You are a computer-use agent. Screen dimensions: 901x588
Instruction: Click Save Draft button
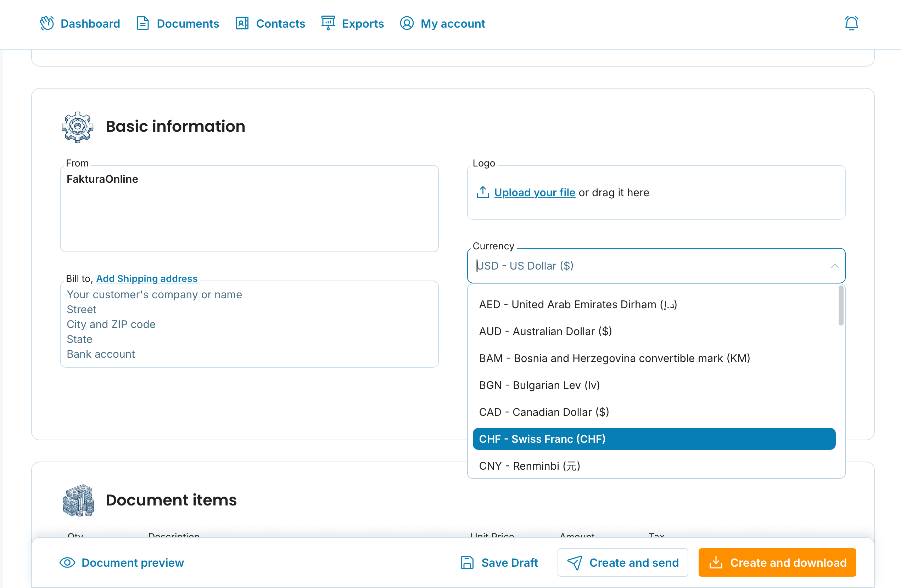pos(499,562)
